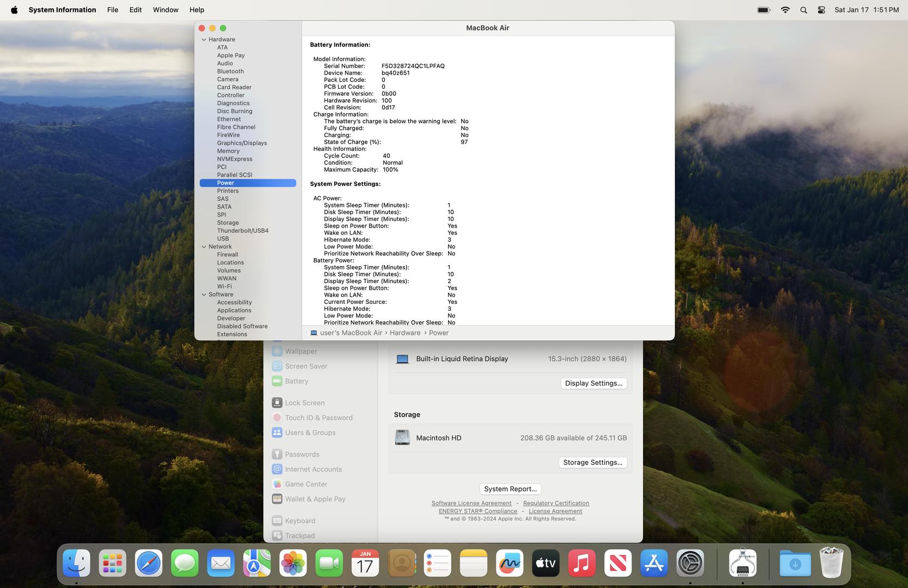Collapse the Hardware tree section
The image size is (908, 588).
pos(204,40)
